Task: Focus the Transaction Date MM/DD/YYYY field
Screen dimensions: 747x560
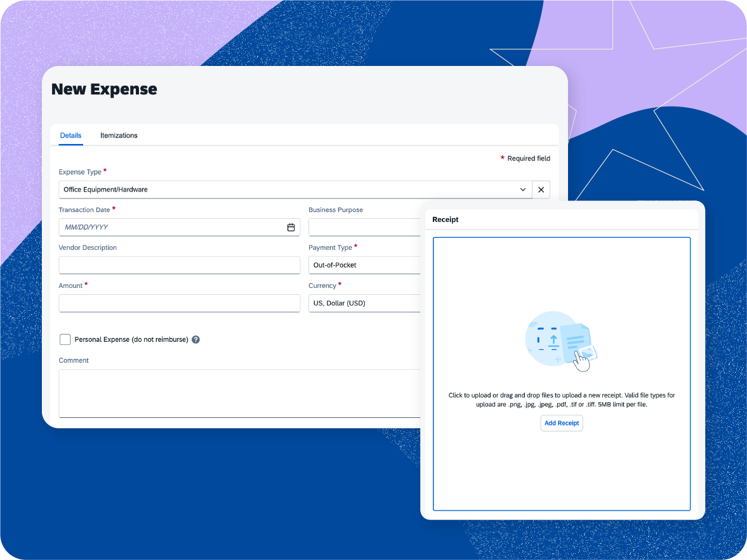Action: [171, 227]
